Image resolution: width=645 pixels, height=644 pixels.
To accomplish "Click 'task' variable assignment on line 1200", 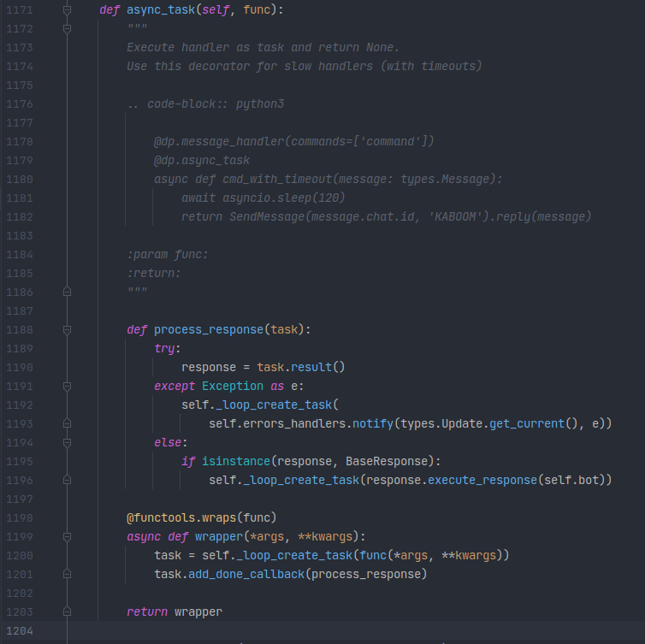I will (168, 556).
